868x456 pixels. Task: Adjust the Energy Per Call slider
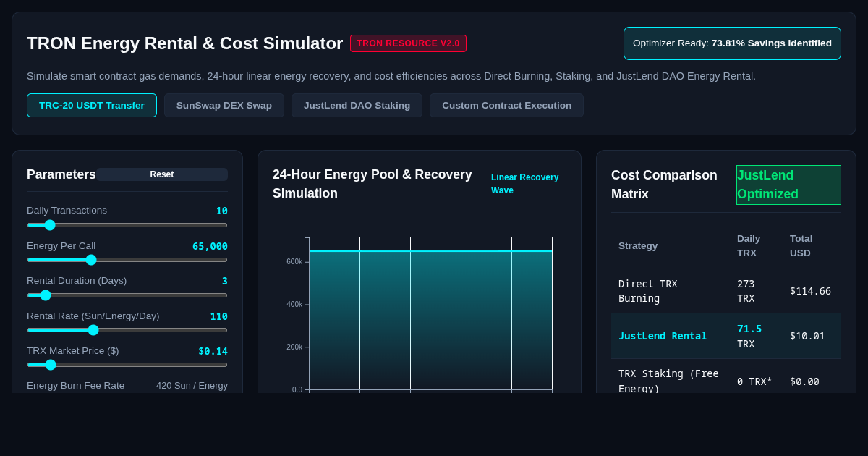click(127, 260)
